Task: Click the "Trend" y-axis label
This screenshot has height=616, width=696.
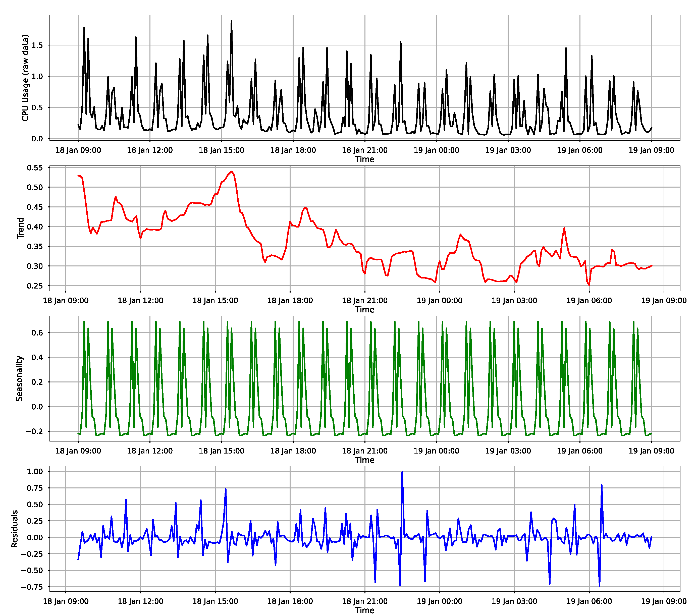Action: [x=21, y=229]
